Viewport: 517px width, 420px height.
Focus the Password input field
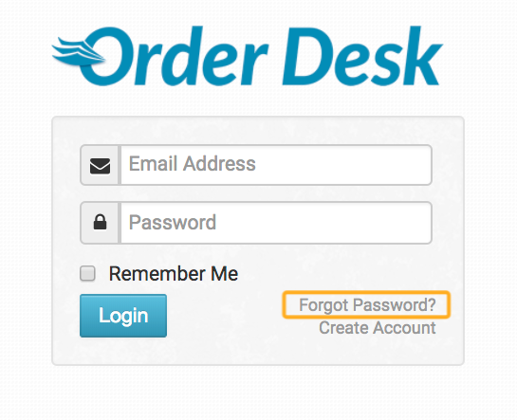point(276,223)
